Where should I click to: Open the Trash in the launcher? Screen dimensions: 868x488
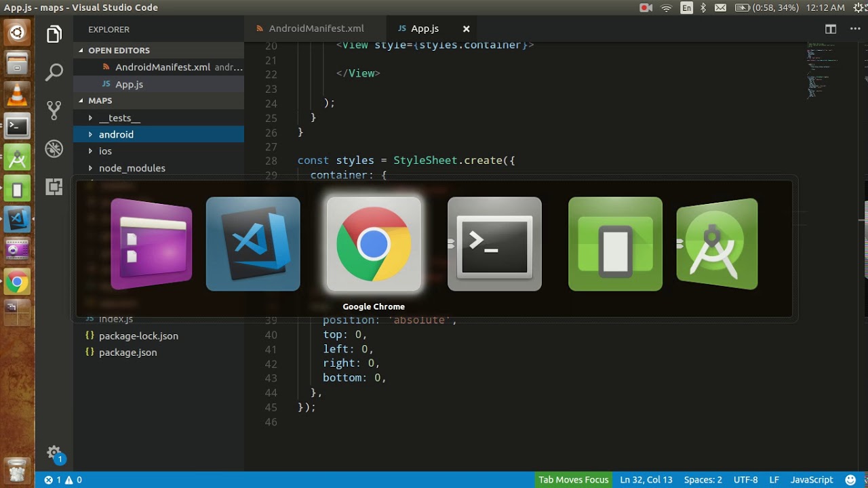[x=18, y=470]
